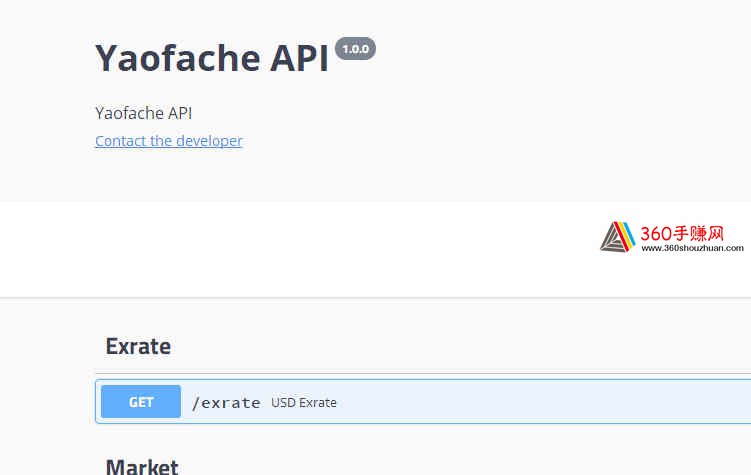Screen dimensions: 751x475
Task: Click the thin line under the Exrate heading
Action: pyautogui.click(x=423, y=373)
